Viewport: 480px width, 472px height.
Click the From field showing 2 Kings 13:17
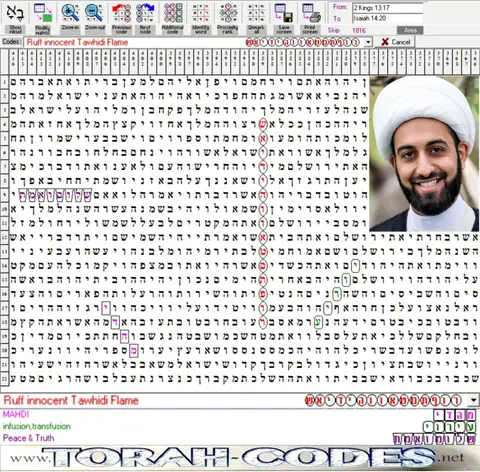point(388,8)
